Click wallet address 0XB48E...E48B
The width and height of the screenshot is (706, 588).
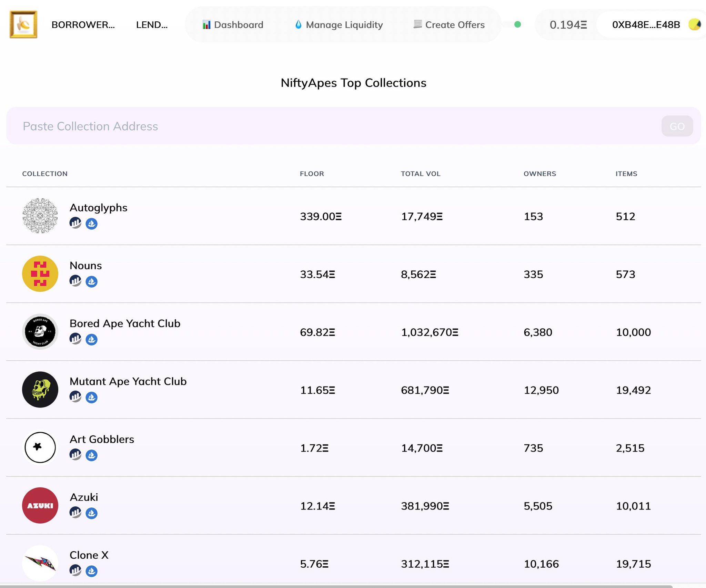646,25
